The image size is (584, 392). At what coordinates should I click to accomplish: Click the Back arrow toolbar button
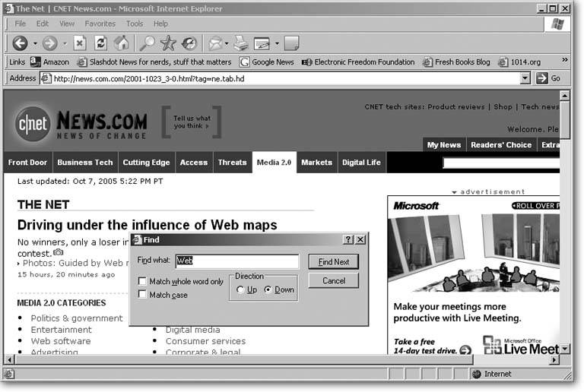coord(20,43)
